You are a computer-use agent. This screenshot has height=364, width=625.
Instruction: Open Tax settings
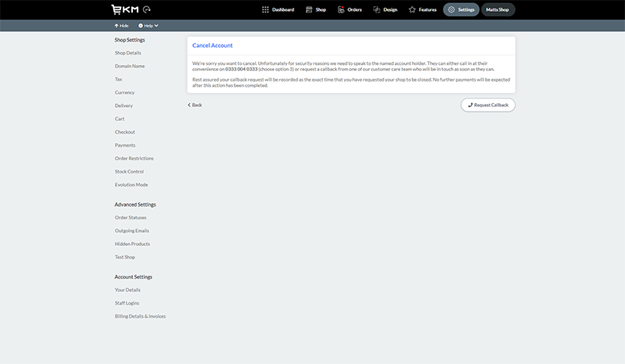(119, 80)
